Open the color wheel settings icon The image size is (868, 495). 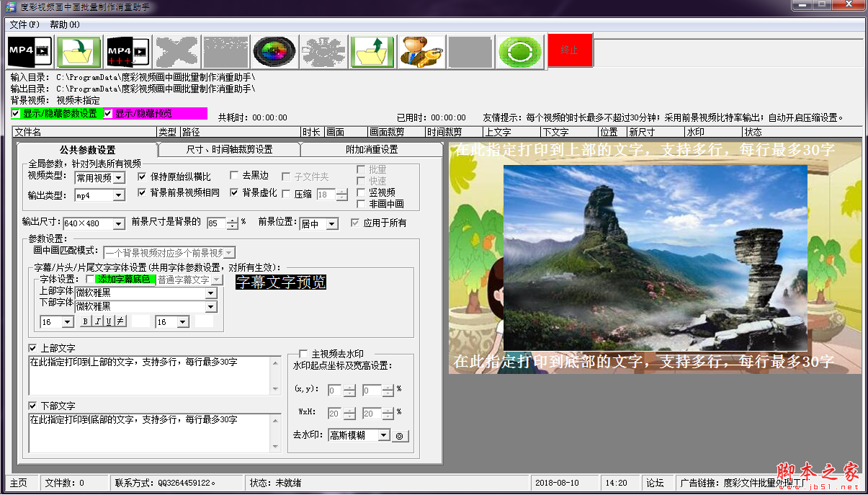tap(274, 51)
